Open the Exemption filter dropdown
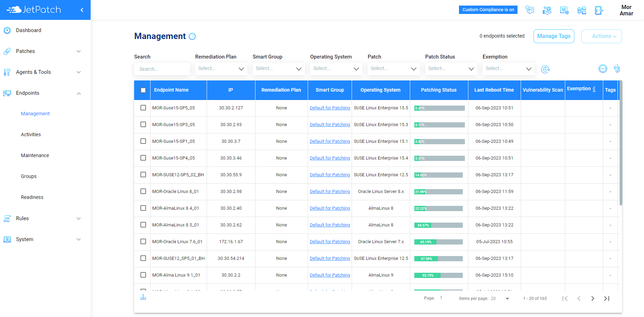This screenshot has width=644, height=317. point(509,69)
